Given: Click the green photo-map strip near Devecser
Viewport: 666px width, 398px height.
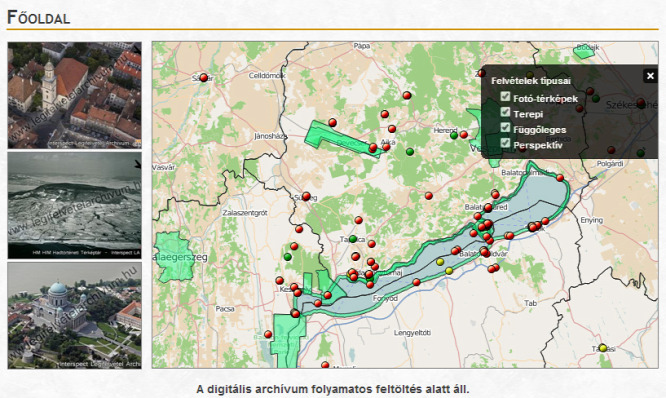Looking at the screenshot, I should pos(340,138).
